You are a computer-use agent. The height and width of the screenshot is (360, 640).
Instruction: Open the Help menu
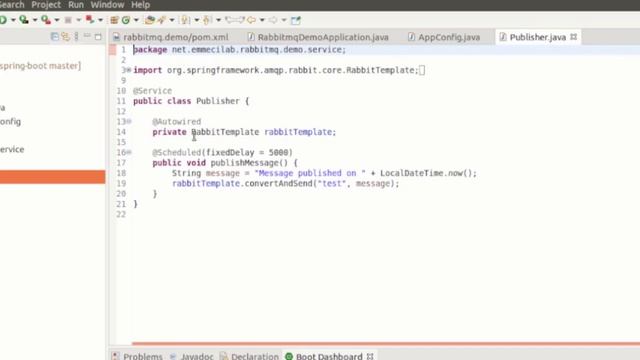pos(140,4)
